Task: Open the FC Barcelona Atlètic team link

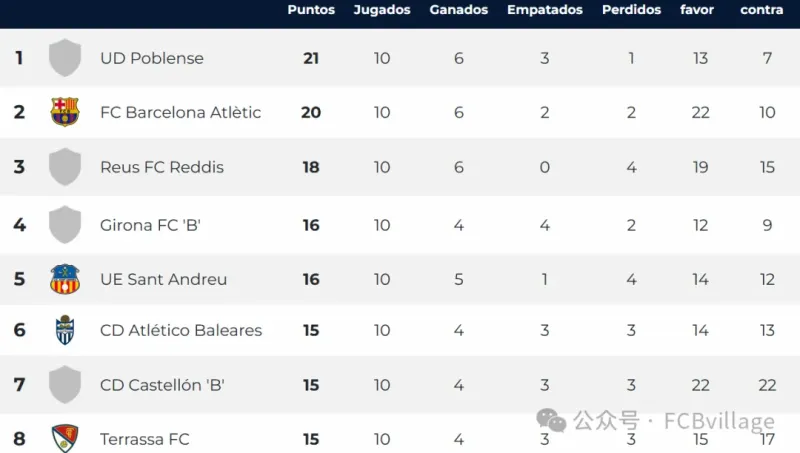Action: [180, 112]
